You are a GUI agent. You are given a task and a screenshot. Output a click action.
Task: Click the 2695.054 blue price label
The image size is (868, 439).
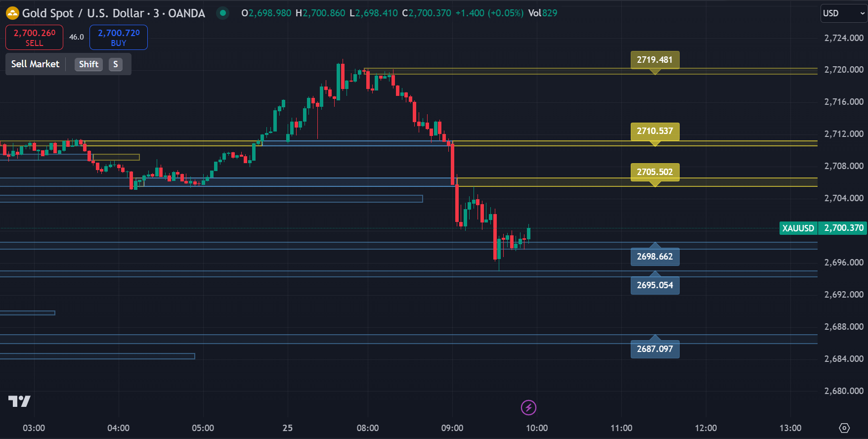point(655,285)
